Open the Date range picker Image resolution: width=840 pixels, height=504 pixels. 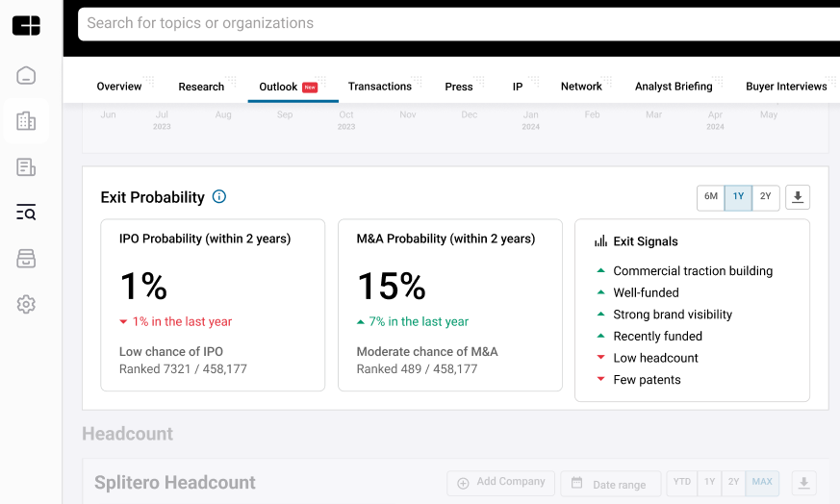click(x=610, y=483)
